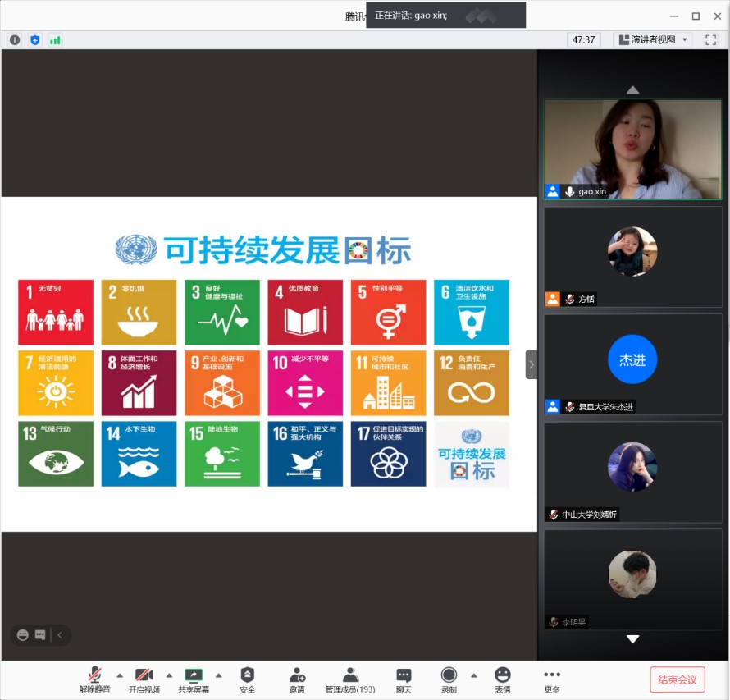Open the 安全 security menu
This screenshot has width=730, height=700.
[x=247, y=680]
